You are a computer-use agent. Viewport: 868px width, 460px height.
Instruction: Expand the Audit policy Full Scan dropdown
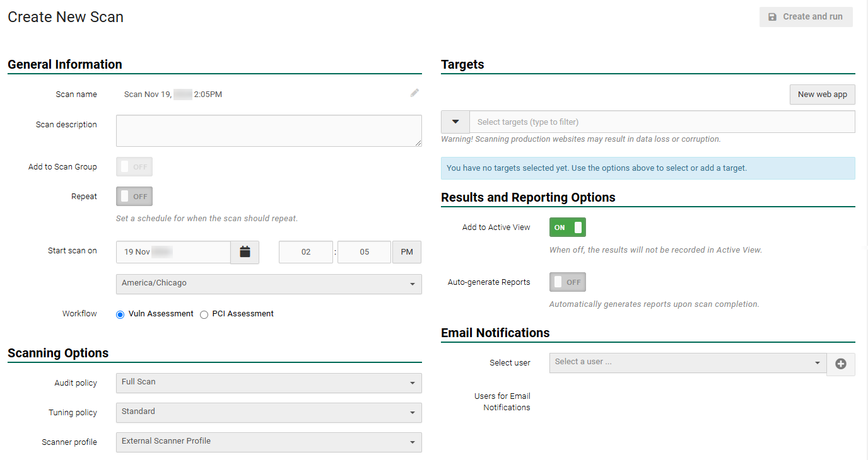click(x=269, y=382)
